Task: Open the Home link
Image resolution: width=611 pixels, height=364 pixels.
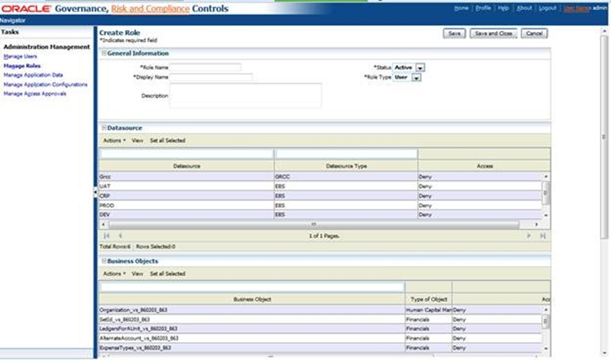Action: click(461, 8)
